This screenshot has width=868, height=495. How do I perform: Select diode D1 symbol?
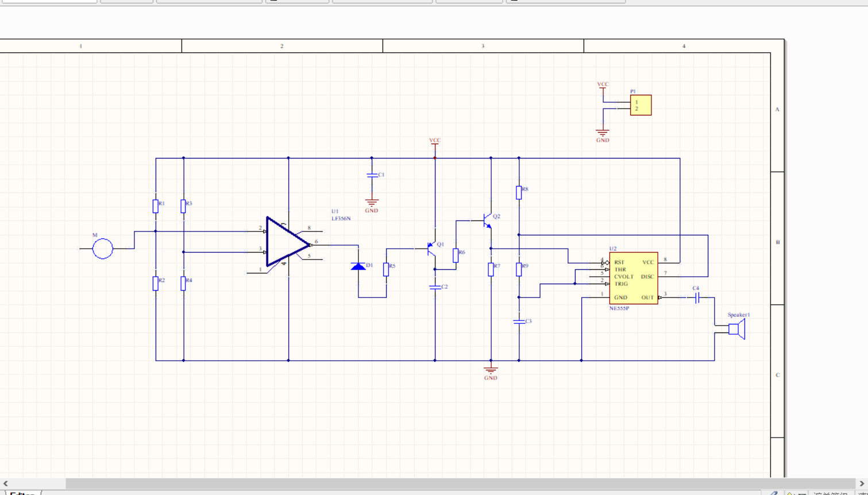point(358,266)
